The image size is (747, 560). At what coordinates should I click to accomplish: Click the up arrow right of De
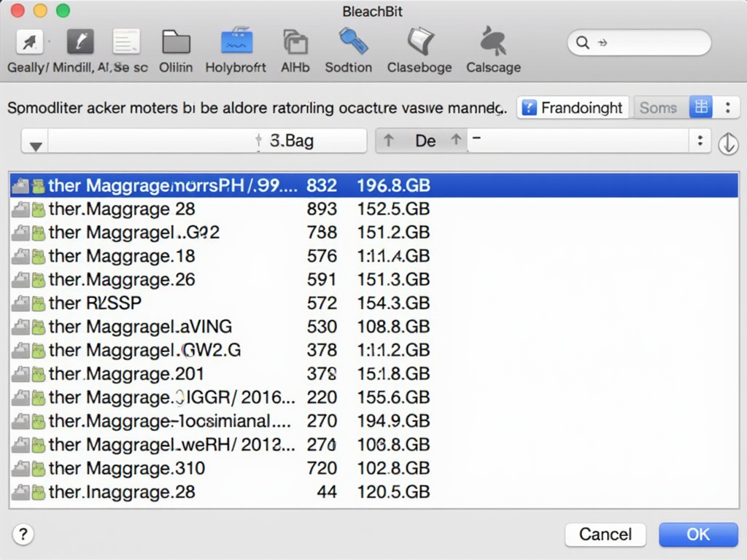(456, 139)
